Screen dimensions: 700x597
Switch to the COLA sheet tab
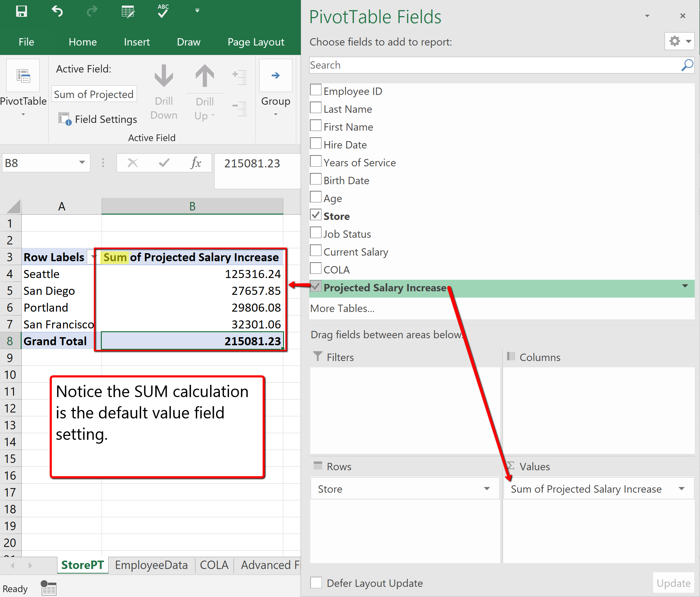tap(214, 565)
